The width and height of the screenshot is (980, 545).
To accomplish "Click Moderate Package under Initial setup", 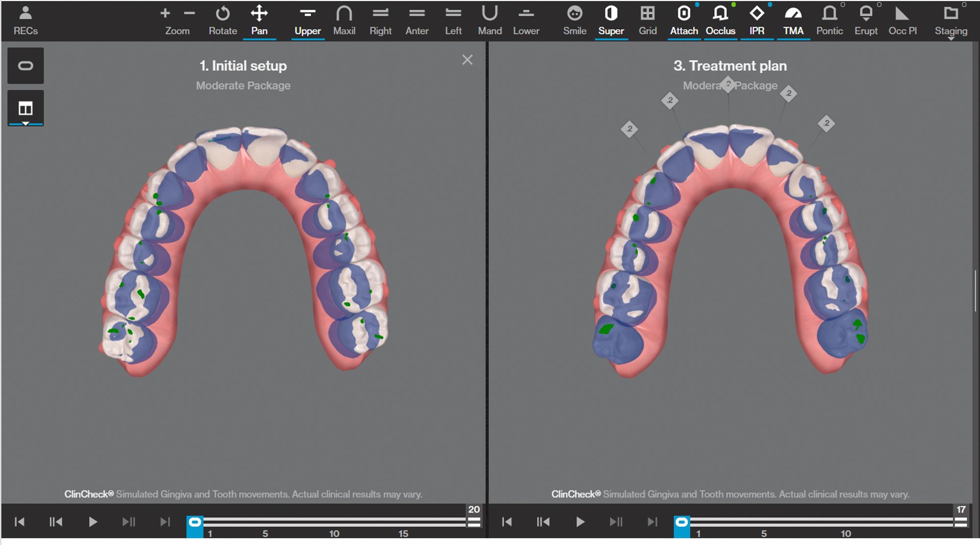I will pos(243,86).
